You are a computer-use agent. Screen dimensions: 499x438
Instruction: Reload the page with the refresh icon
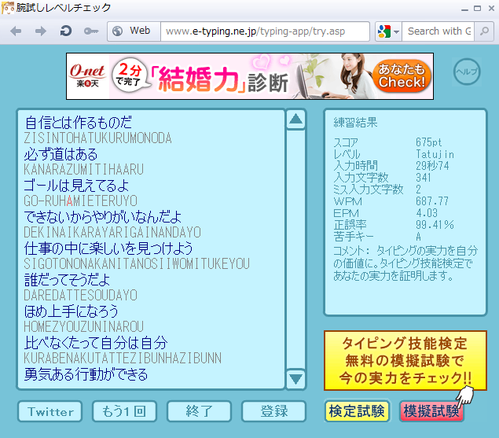(66, 31)
